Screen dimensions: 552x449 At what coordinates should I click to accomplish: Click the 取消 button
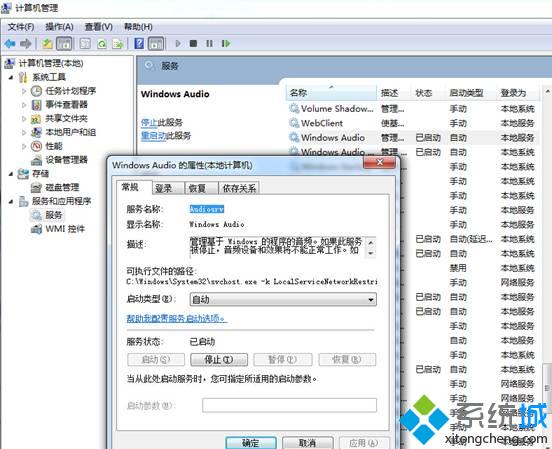coord(308,443)
